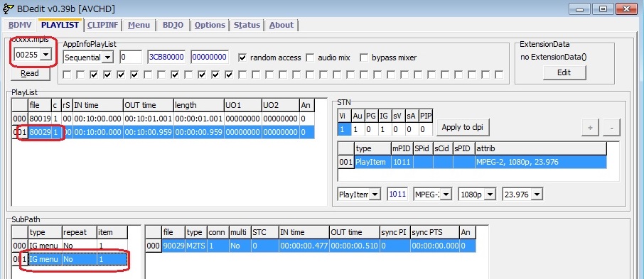Open the 23.976 frame rate dropdown
Image resolution: width=644 pixels, height=279 pixels.
point(537,195)
